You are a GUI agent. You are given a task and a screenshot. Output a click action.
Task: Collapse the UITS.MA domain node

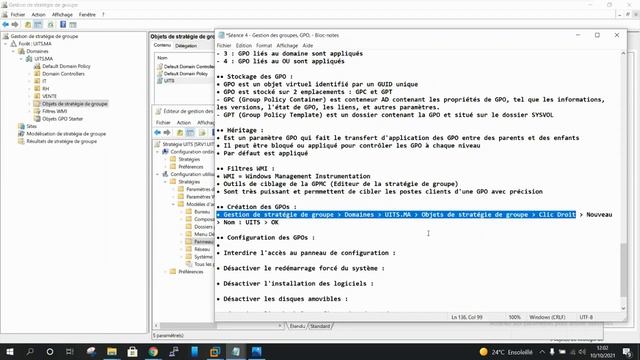(x=21, y=59)
